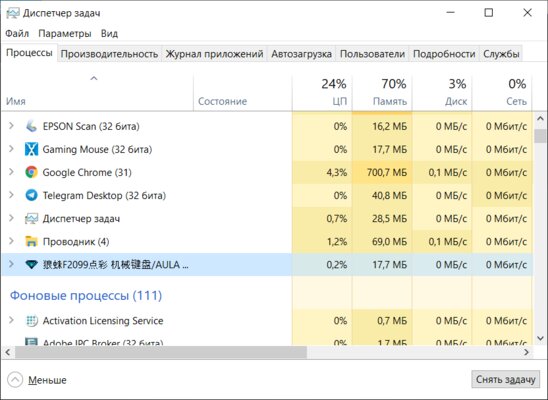Click the Activation Licensing Service icon
Screen dimensions: 548x400
(x=31, y=321)
